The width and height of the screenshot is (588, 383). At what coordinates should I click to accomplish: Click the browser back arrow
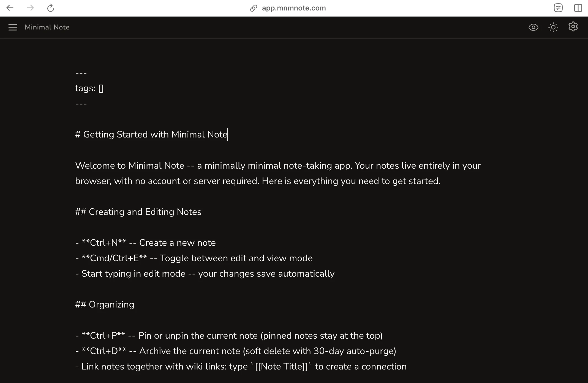coord(10,8)
